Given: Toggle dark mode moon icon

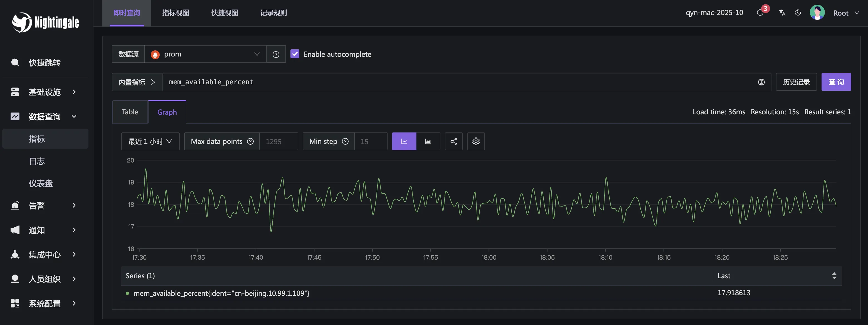Looking at the screenshot, I should [798, 13].
